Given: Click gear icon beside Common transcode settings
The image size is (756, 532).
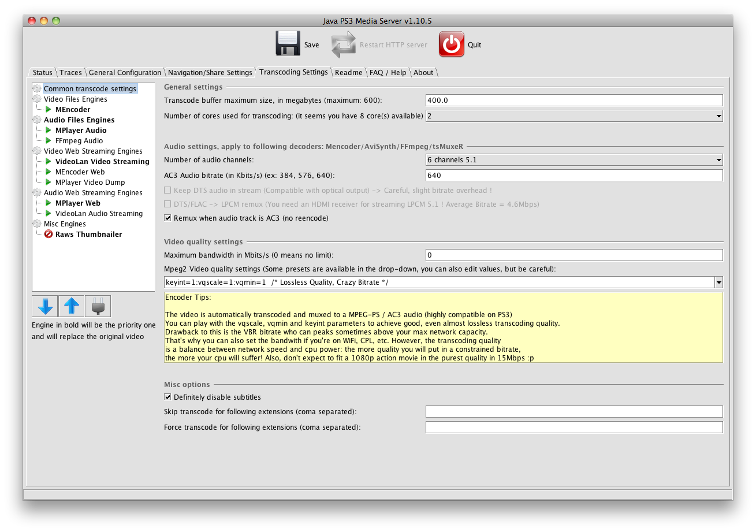Looking at the screenshot, I should click(x=38, y=89).
